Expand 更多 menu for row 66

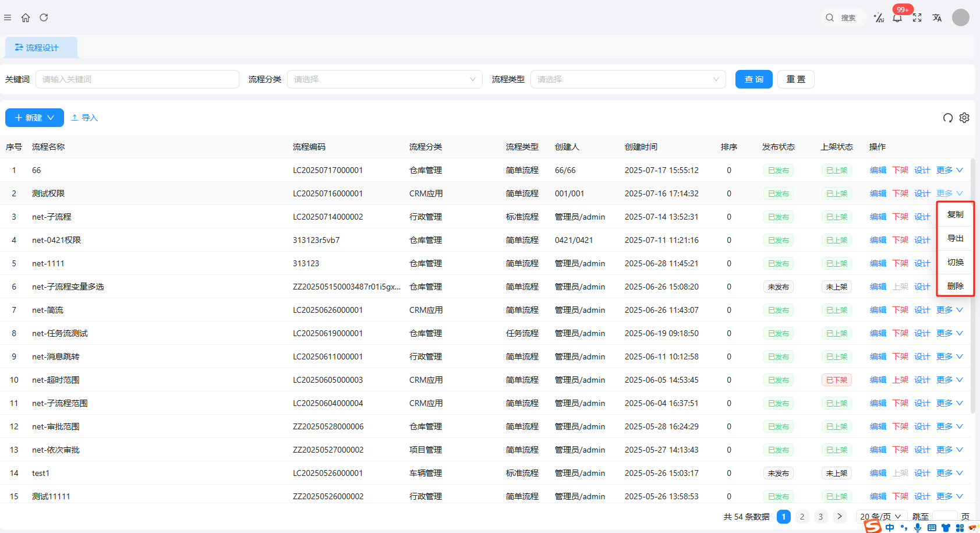tap(949, 170)
